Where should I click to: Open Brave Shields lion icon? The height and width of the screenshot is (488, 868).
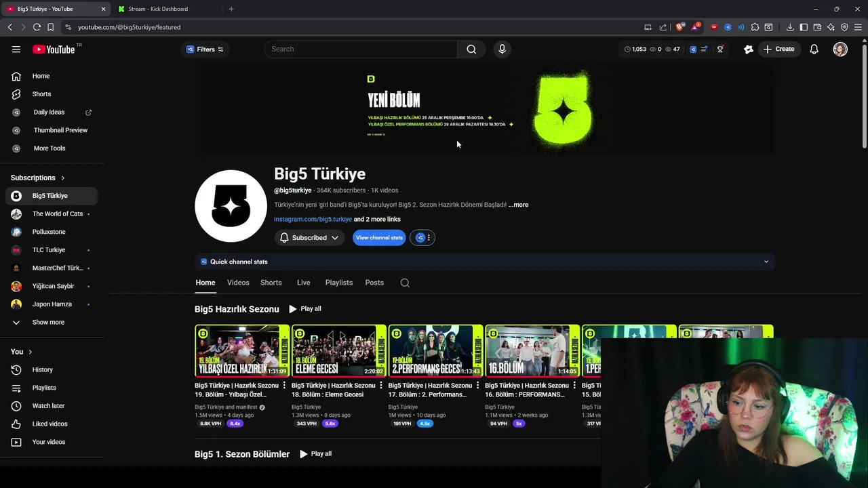point(680,27)
